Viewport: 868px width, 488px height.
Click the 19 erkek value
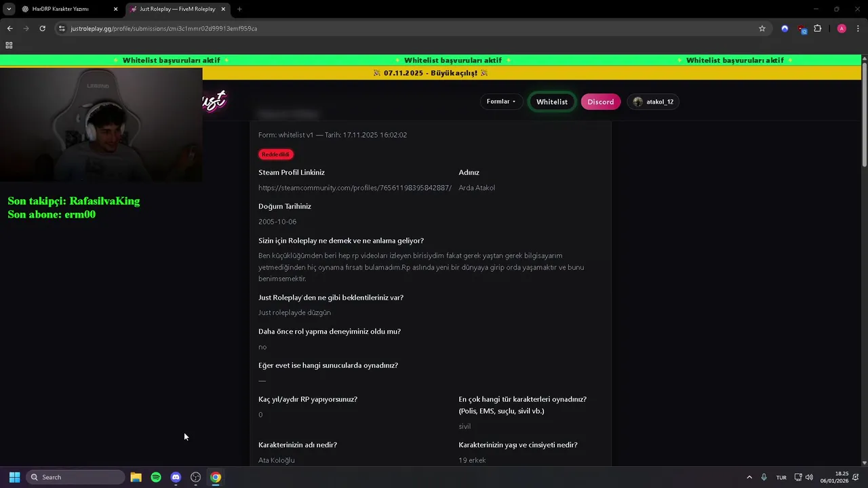pos(472,460)
